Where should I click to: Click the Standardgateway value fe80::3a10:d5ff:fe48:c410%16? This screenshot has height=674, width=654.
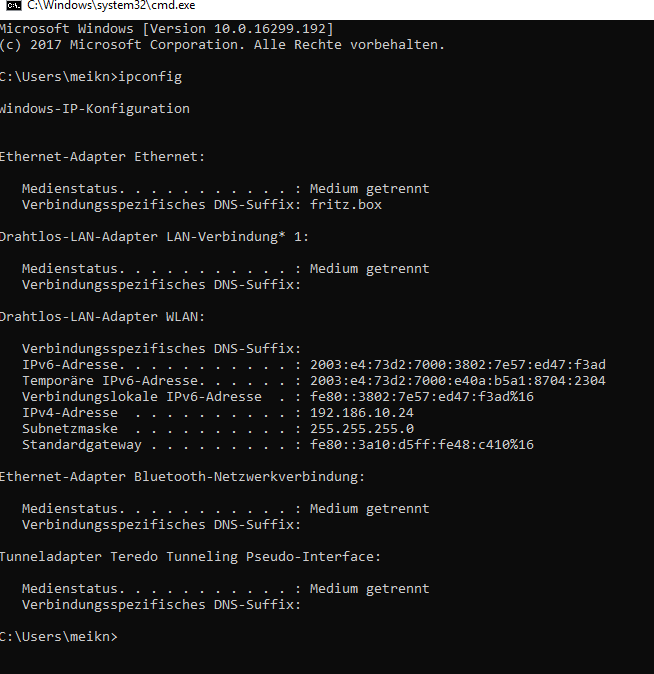[x=422, y=444]
